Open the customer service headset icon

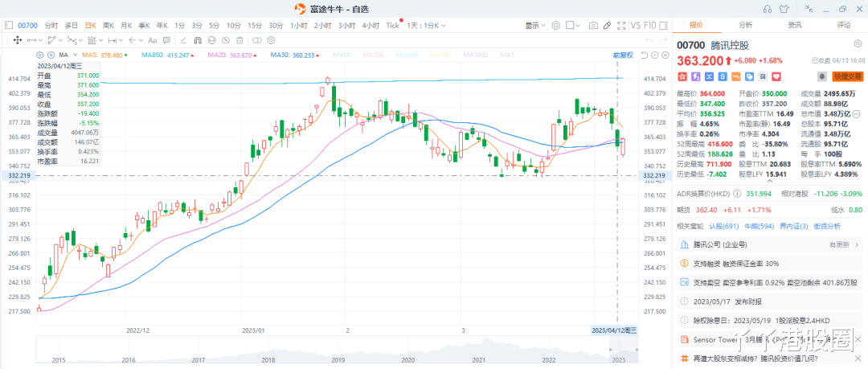768,8
